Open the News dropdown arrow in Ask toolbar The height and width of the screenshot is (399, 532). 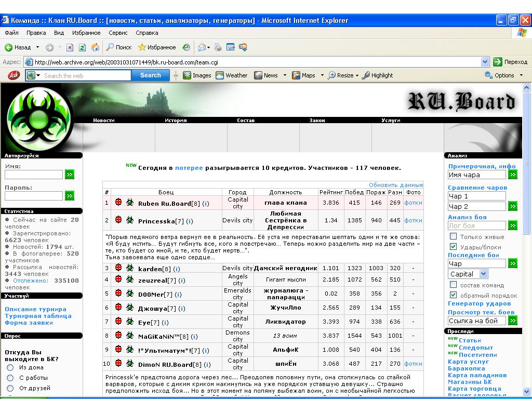285,75
